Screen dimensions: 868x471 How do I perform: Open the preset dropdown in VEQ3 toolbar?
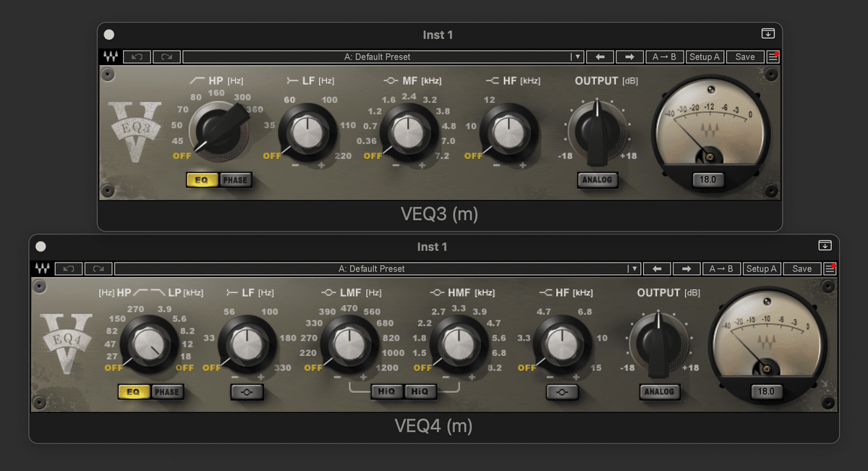point(576,56)
